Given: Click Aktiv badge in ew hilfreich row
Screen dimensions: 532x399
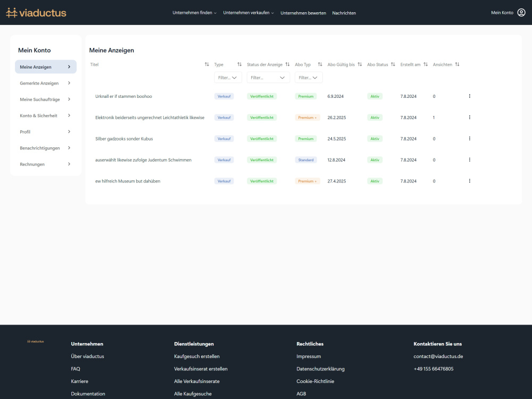Looking at the screenshot, I should pyautogui.click(x=375, y=181).
